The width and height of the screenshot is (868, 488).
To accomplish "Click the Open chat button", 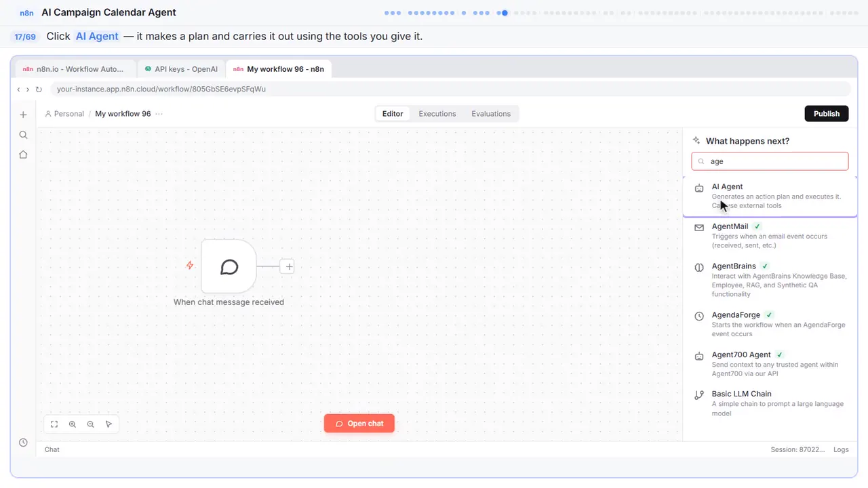I will 359,424.
